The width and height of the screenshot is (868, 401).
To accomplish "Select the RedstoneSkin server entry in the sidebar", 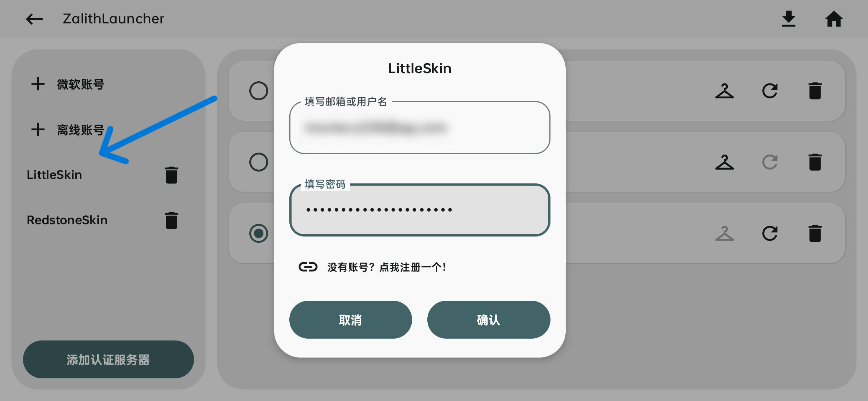I will pos(67,220).
